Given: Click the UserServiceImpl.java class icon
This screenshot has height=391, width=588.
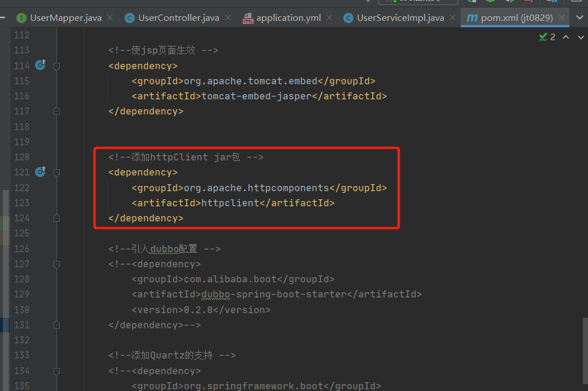Looking at the screenshot, I should pyautogui.click(x=348, y=17).
